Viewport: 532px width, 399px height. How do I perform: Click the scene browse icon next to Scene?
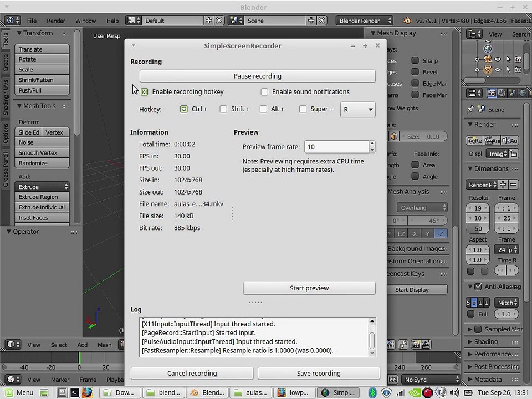(236, 21)
